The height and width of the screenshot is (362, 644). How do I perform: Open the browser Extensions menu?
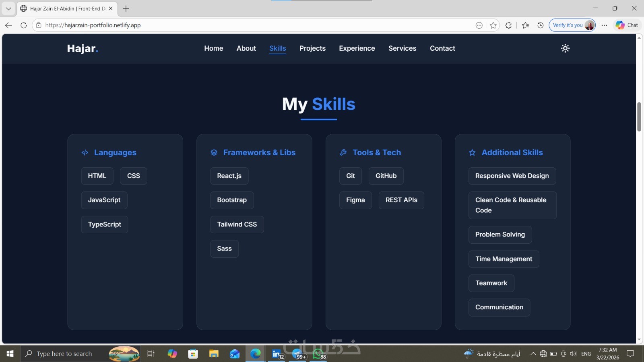click(x=509, y=25)
